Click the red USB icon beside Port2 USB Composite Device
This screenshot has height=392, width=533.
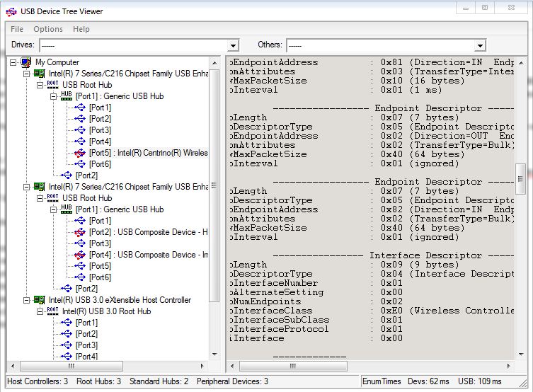[80, 232]
